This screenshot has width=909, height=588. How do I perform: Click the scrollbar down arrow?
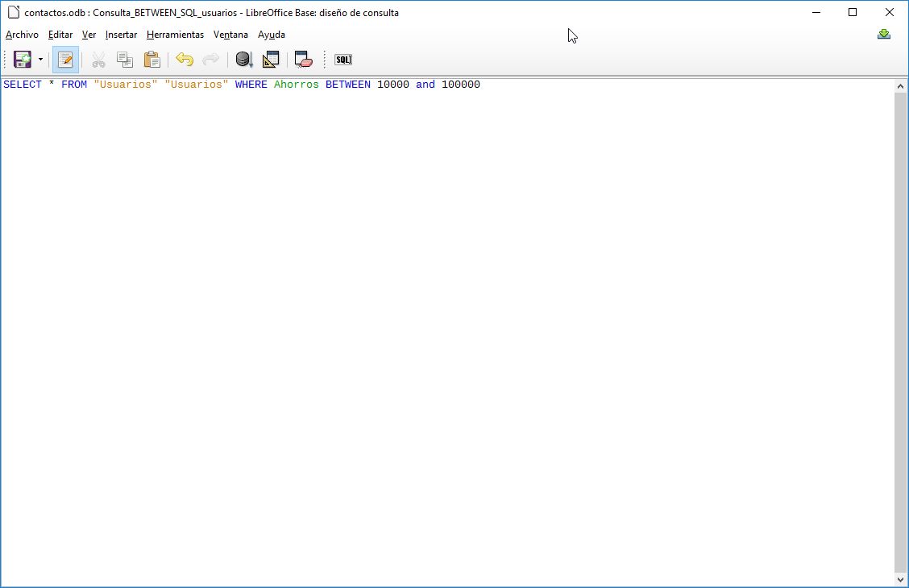click(x=901, y=578)
